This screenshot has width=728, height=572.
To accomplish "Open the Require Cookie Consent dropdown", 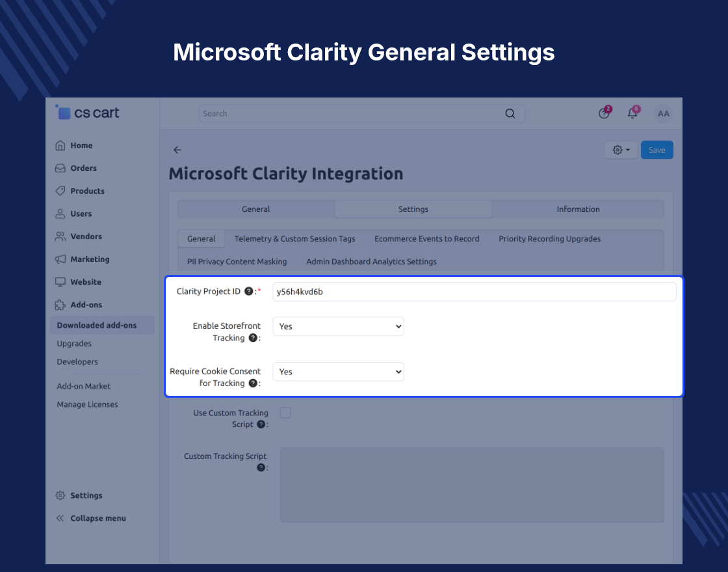I will (x=338, y=372).
